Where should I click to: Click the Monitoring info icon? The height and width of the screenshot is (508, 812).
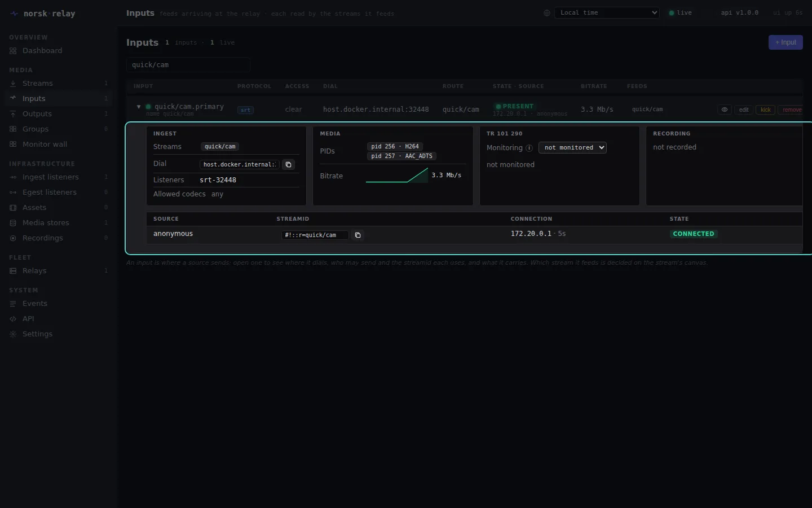tap(529, 148)
